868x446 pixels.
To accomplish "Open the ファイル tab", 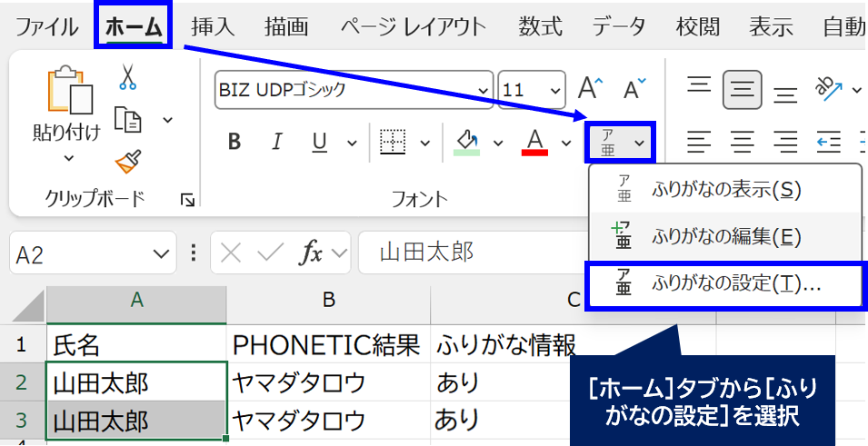I will coord(46,27).
